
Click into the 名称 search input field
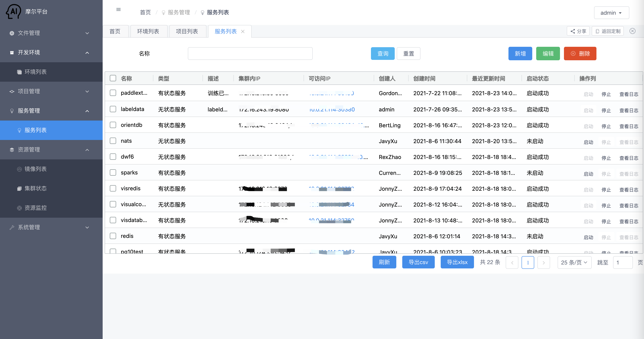click(x=250, y=54)
